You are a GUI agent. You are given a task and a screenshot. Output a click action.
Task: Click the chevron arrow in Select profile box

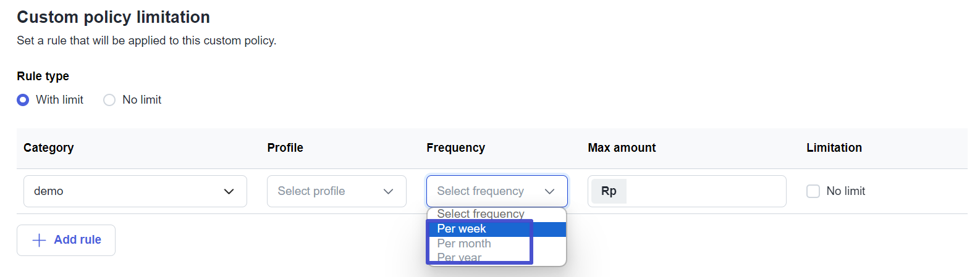click(388, 191)
